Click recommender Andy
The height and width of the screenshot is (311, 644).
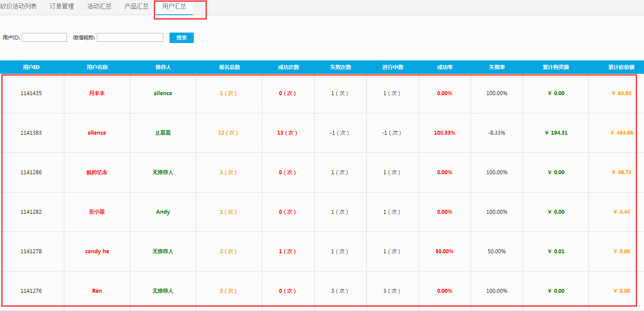(x=163, y=212)
